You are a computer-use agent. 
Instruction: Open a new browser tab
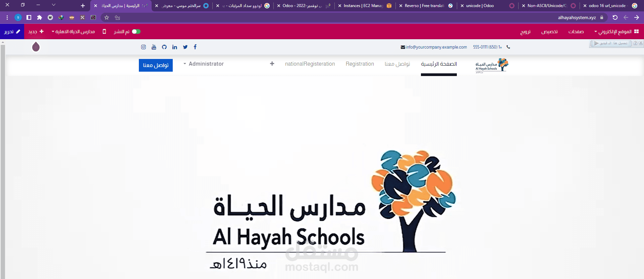coord(83,6)
